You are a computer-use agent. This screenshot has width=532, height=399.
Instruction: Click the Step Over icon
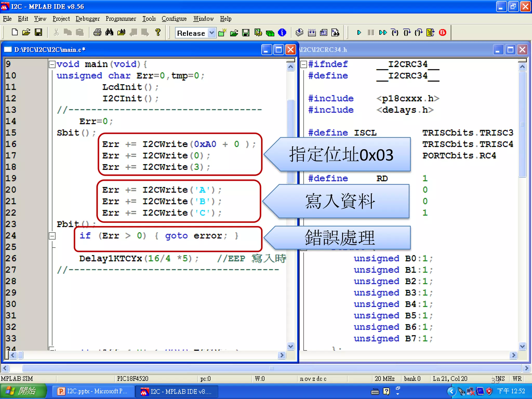tap(407, 32)
